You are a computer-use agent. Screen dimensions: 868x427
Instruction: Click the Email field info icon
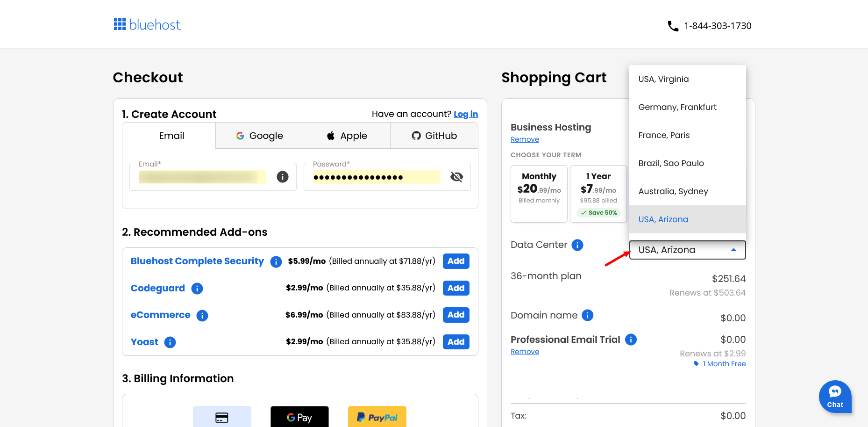[283, 177]
